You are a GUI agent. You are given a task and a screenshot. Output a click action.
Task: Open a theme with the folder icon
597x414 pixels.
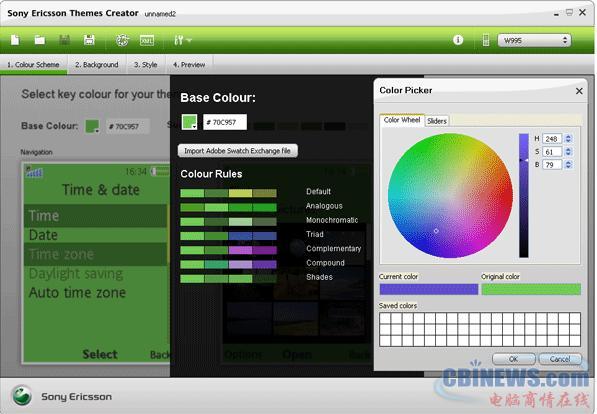coord(40,40)
